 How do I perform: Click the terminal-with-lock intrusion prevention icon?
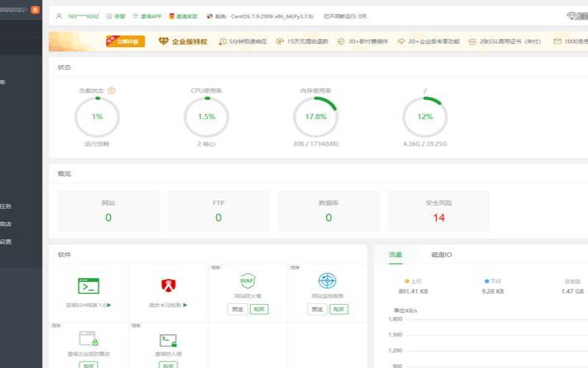point(168,340)
